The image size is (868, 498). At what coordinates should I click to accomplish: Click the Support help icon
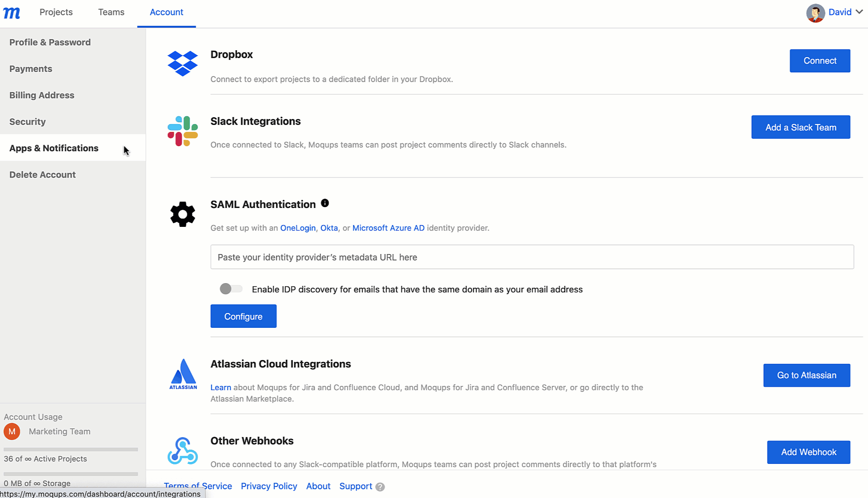pyautogui.click(x=380, y=486)
